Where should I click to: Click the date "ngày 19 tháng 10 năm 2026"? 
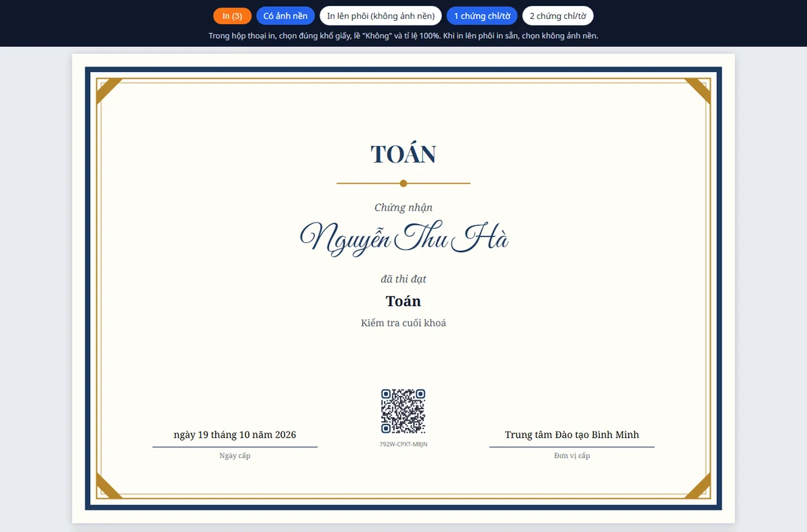235,434
